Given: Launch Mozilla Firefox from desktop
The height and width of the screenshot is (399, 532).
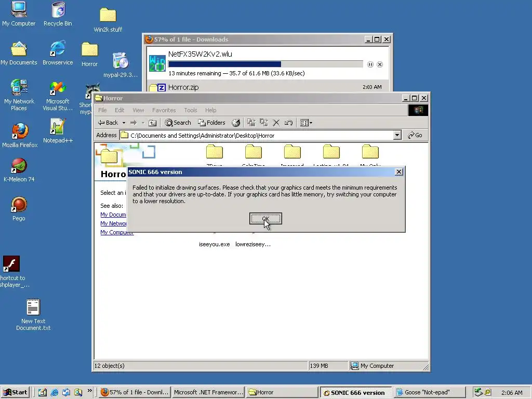Looking at the screenshot, I should click(x=20, y=136).
